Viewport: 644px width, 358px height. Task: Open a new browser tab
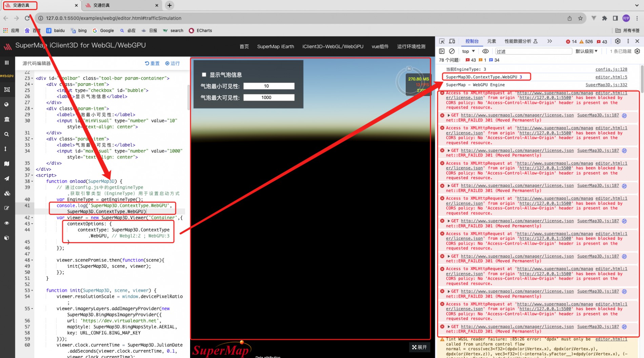pos(169,5)
